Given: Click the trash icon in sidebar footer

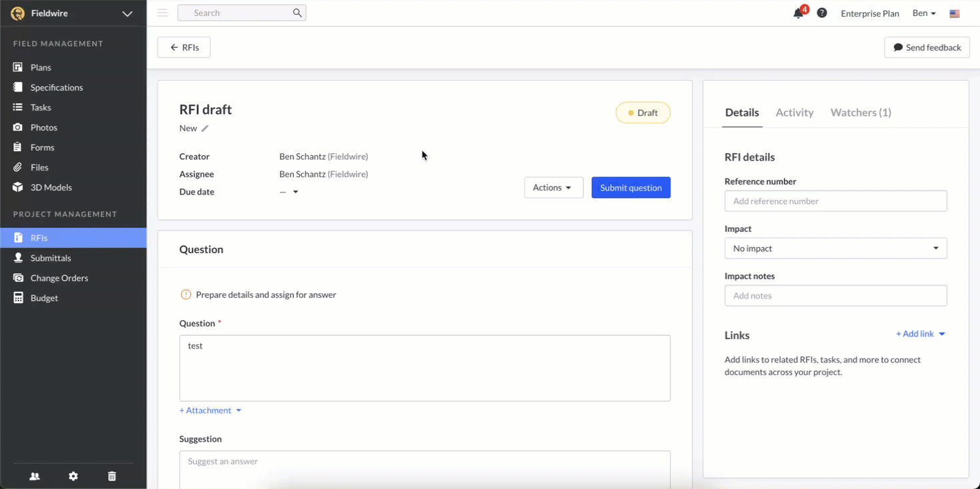Looking at the screenshot, I should pos(112,476).
